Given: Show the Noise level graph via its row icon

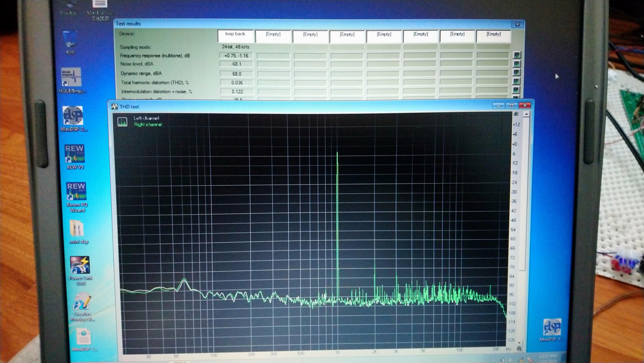Looking at the screenshot, I should click(x=517, y=64).
